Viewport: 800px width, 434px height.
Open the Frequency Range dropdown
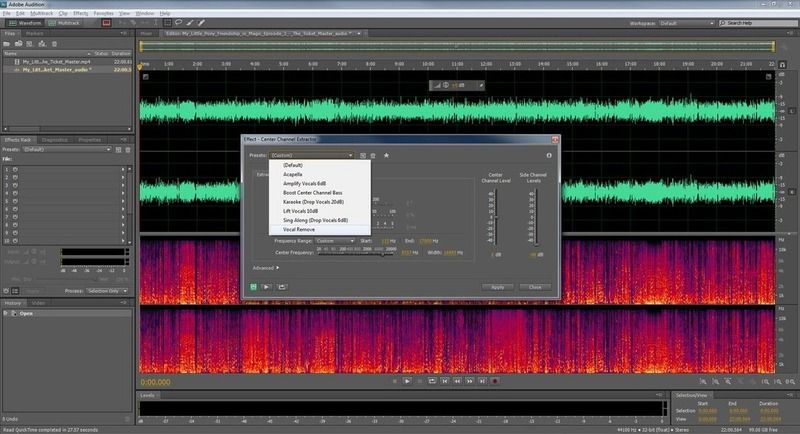pos(335,241)
